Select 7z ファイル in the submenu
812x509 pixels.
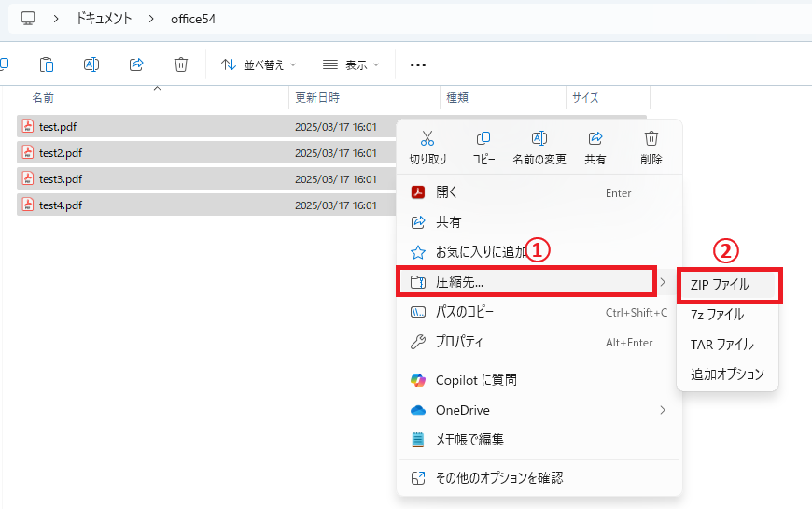[x=727, y=315]
